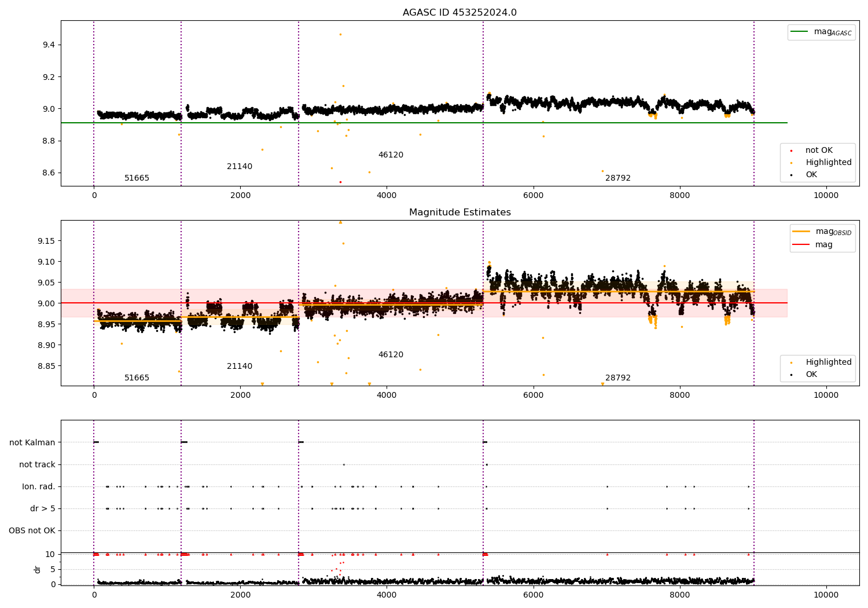Click obsid label 21140 in top plot
The width and height of the screenshot is (868, 608).
[x=240, y=167]
